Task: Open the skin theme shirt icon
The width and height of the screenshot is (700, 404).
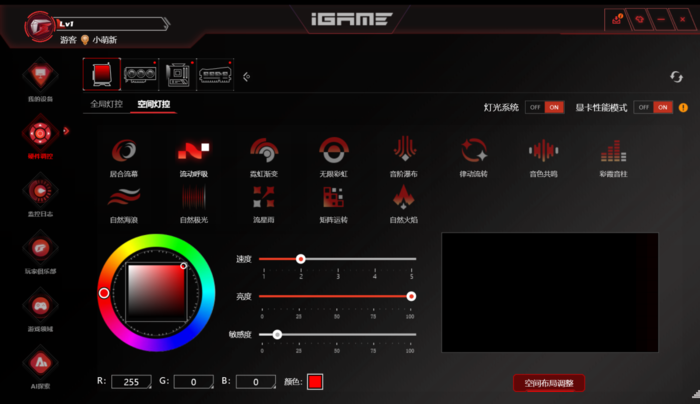Action: (x=639, y=19)
